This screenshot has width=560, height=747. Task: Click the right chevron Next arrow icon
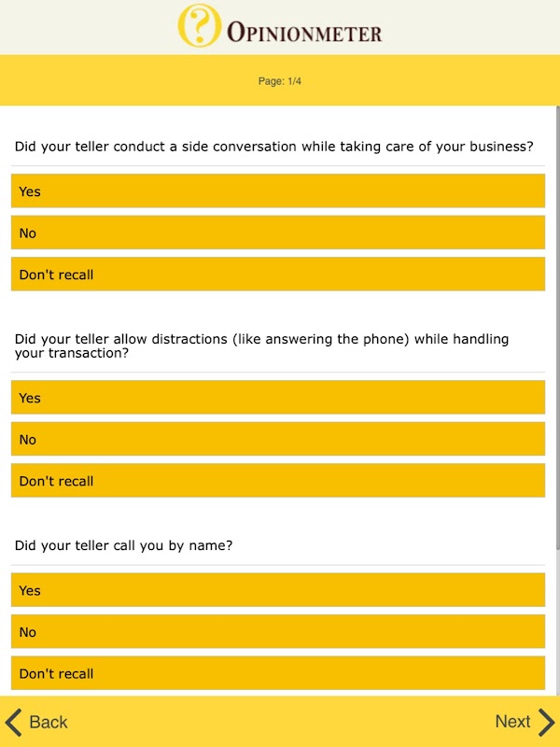point(547,722)
